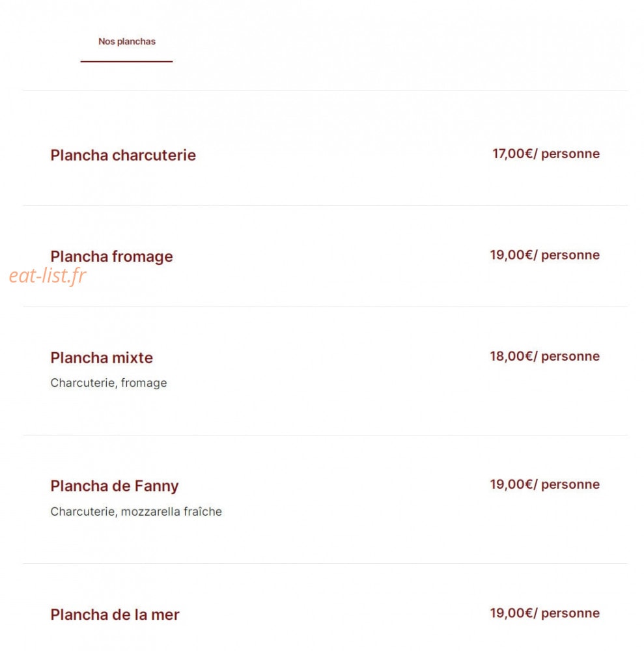Click the underline beneath Nos planchas

tap(126, 61)
